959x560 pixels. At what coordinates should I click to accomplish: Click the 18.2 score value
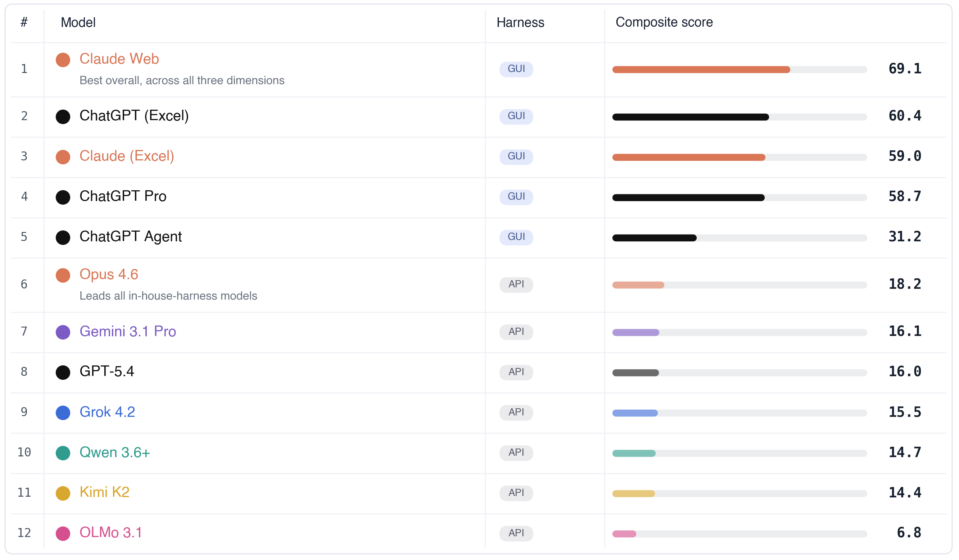pyautogui.click(x=905, y=284)
